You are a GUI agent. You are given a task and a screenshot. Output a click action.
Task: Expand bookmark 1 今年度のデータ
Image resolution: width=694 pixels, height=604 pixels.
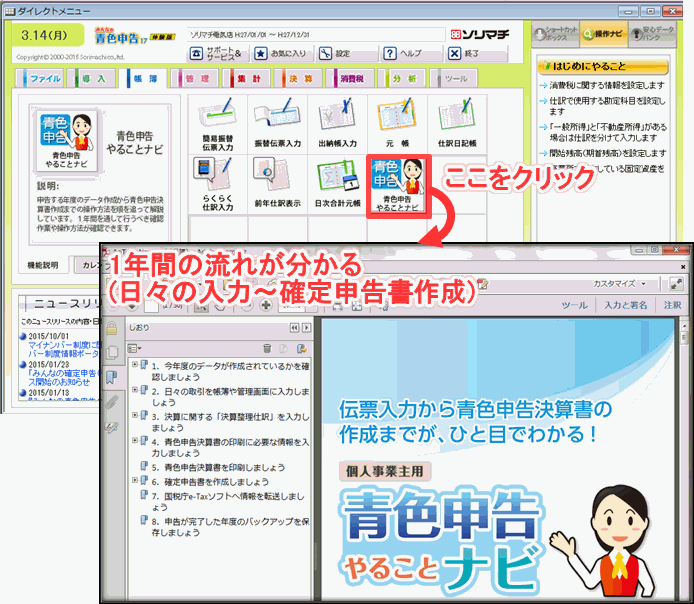point(136,366)
